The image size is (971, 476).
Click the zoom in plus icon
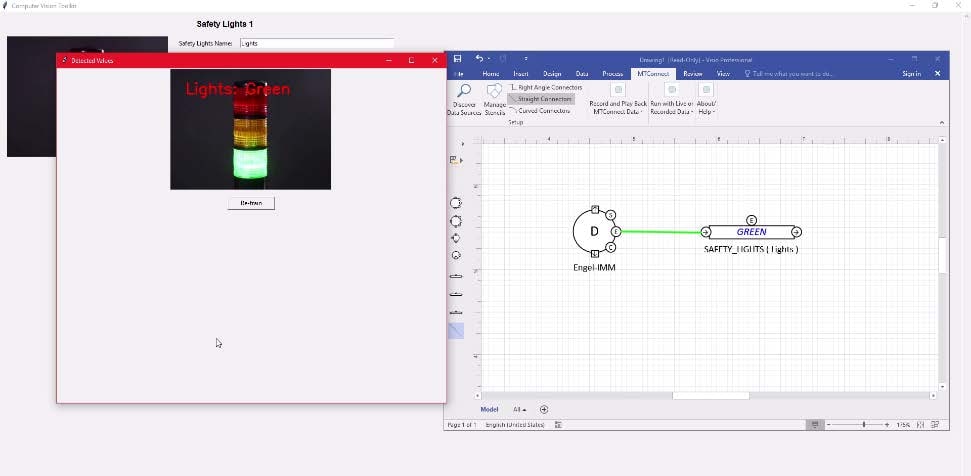tap(886, 425)
